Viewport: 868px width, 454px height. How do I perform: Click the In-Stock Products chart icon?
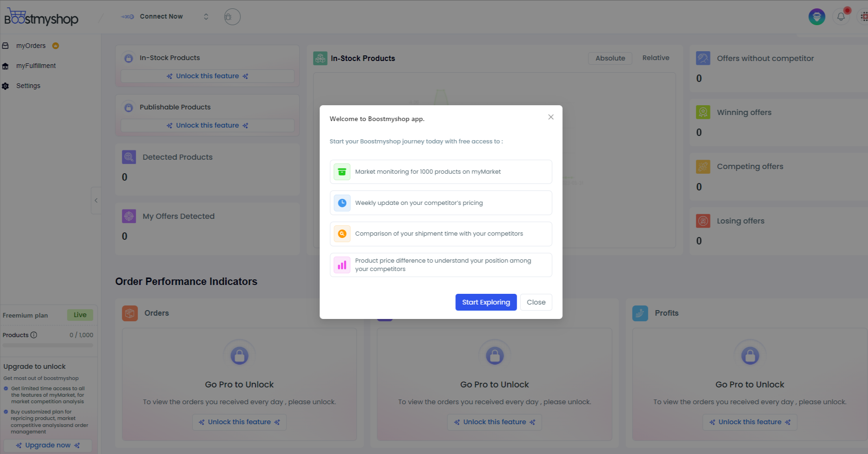click(x=320, y=58)
